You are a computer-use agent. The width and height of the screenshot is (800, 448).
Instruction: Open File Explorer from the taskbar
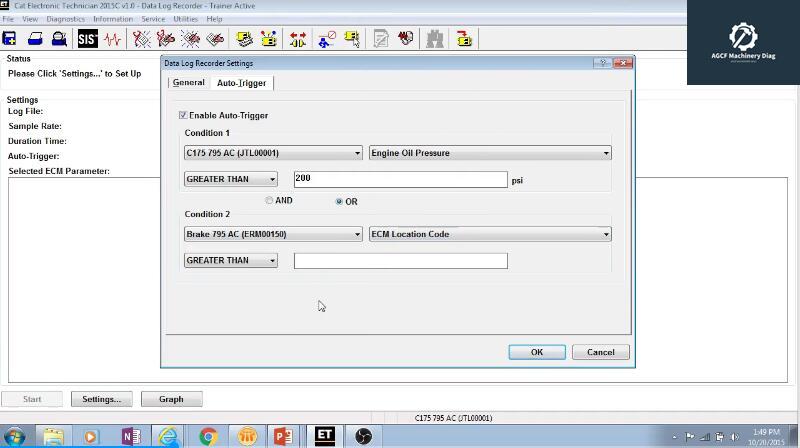[54, 437]
